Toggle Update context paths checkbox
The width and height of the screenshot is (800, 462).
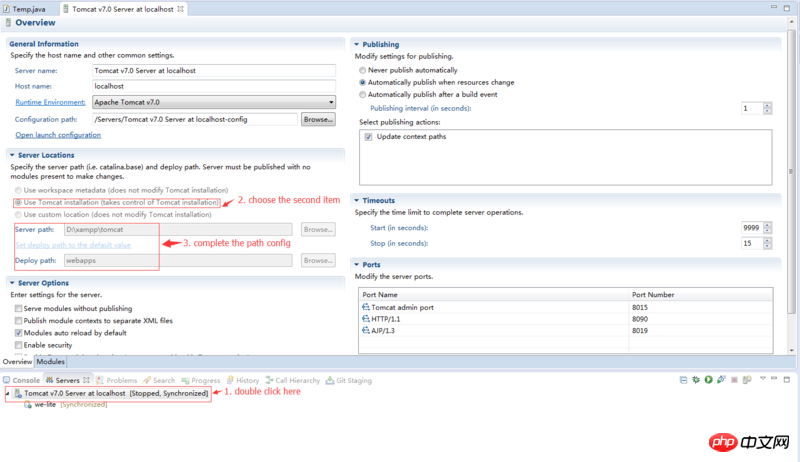[368, 137]
